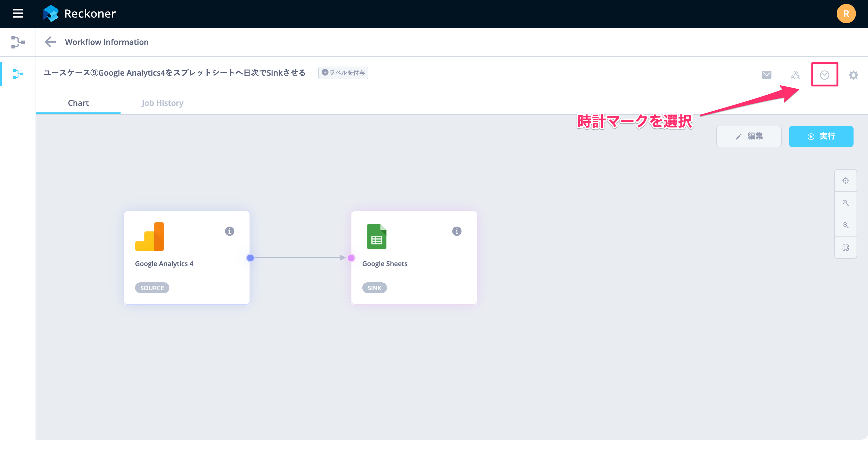Click the Google Sheets node label
This screenshot has width=868, height=452.
tap(385, 264)
